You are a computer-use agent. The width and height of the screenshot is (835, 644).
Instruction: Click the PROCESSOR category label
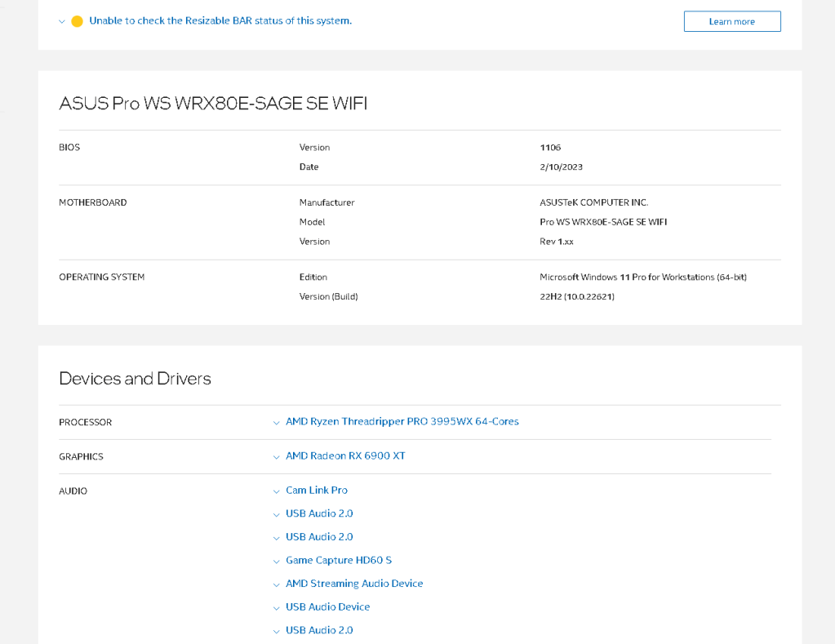point(85,423)
